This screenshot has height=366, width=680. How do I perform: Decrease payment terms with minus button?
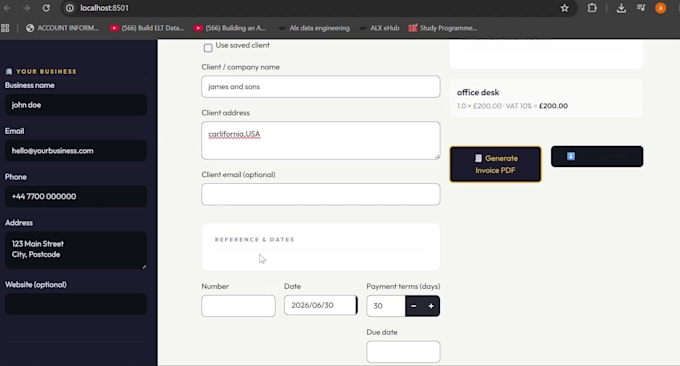[x=414, y=306]
